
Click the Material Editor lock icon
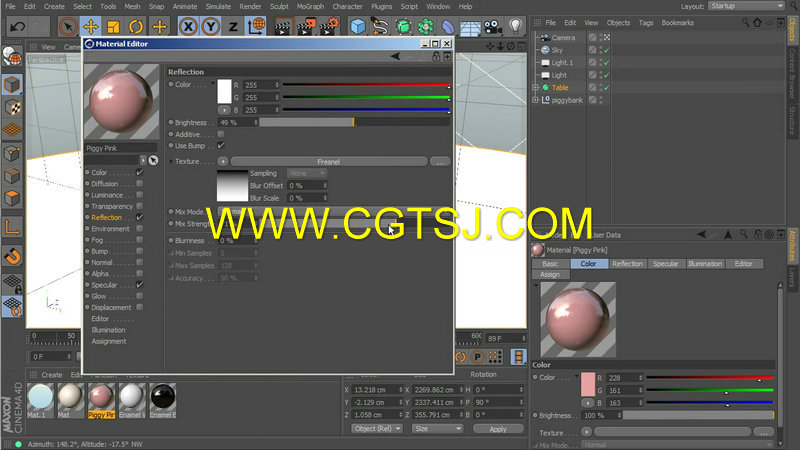[x=436, y=56]
